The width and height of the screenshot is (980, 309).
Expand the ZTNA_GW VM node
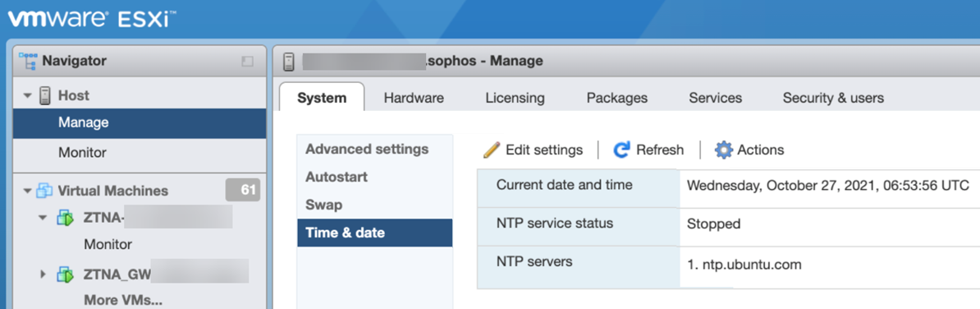(x=44, y=274)
